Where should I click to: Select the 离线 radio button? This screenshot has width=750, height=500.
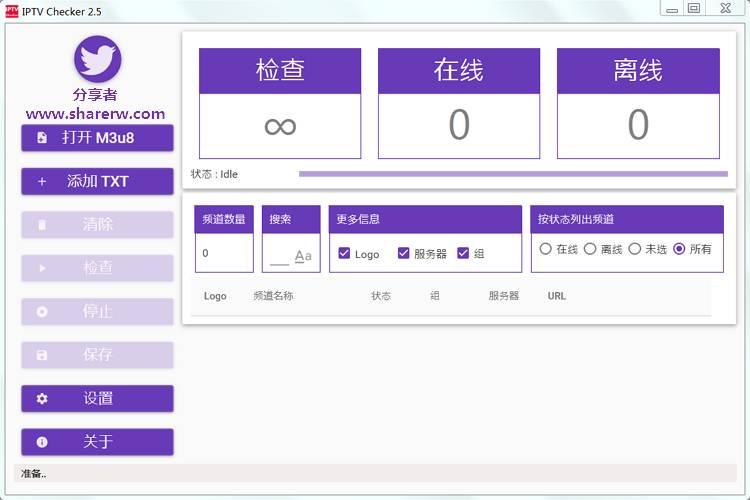(590, 249)
